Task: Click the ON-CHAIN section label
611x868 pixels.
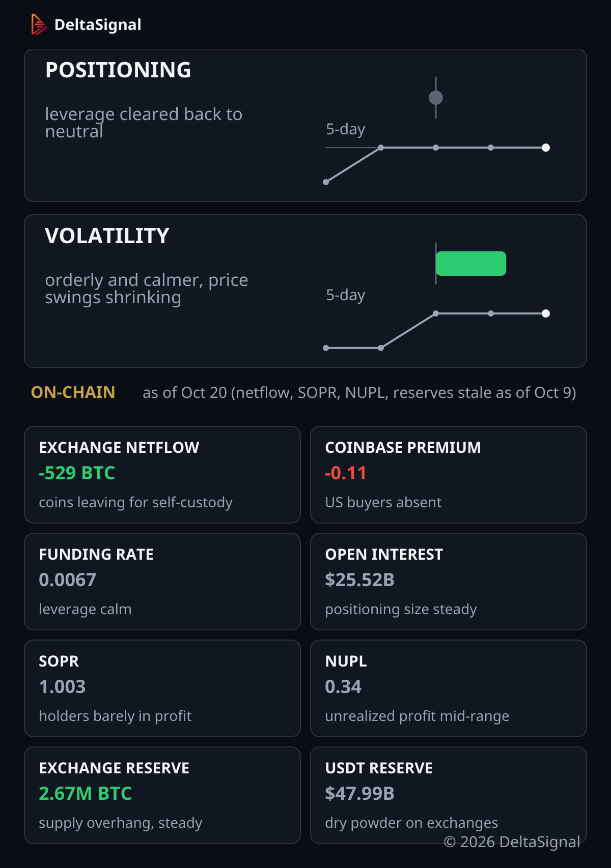Action: tap(73, 392)
